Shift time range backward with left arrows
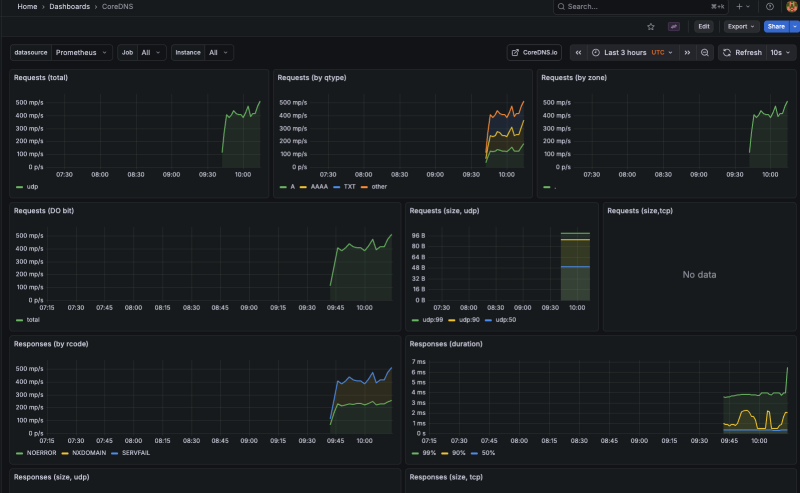 578,52
